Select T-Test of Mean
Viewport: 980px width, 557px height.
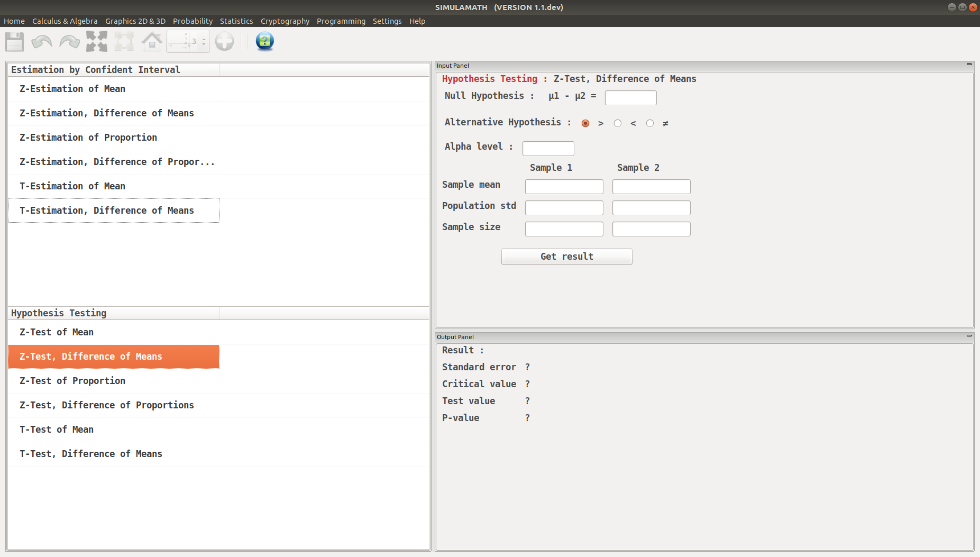pyautogui.click(x=114, y=430)
